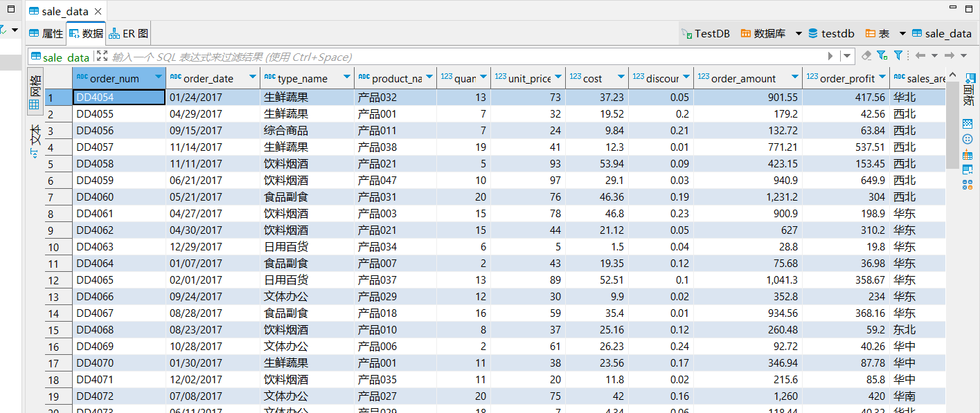This screenshot has width=980, height=413.
Task: Click the SQL filter expression input field
Action: (x=467, y=57)
